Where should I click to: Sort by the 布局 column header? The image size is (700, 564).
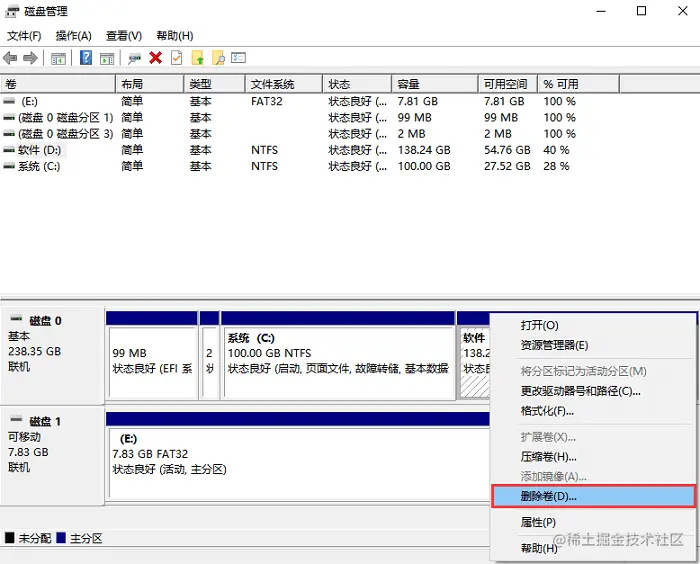(150, 84)
